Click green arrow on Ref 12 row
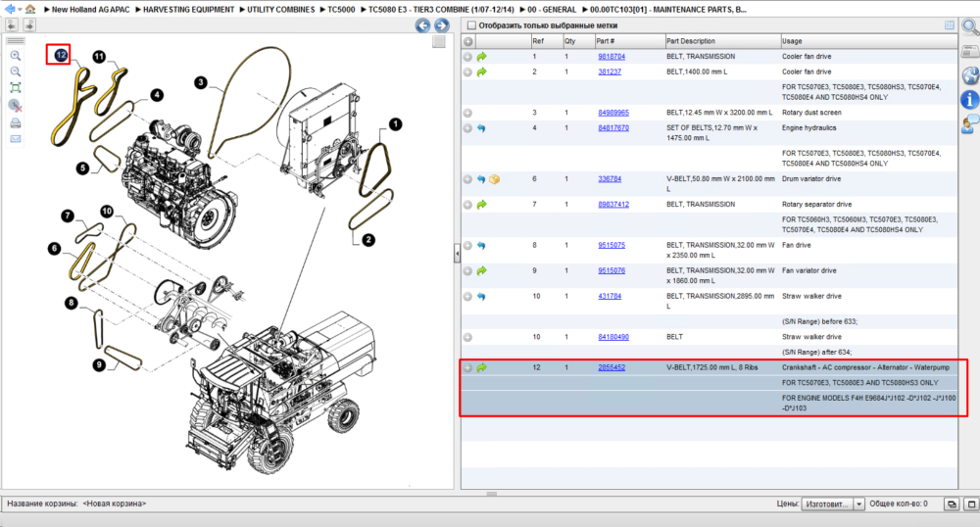The image size is (980, 527). coord(482,367)
